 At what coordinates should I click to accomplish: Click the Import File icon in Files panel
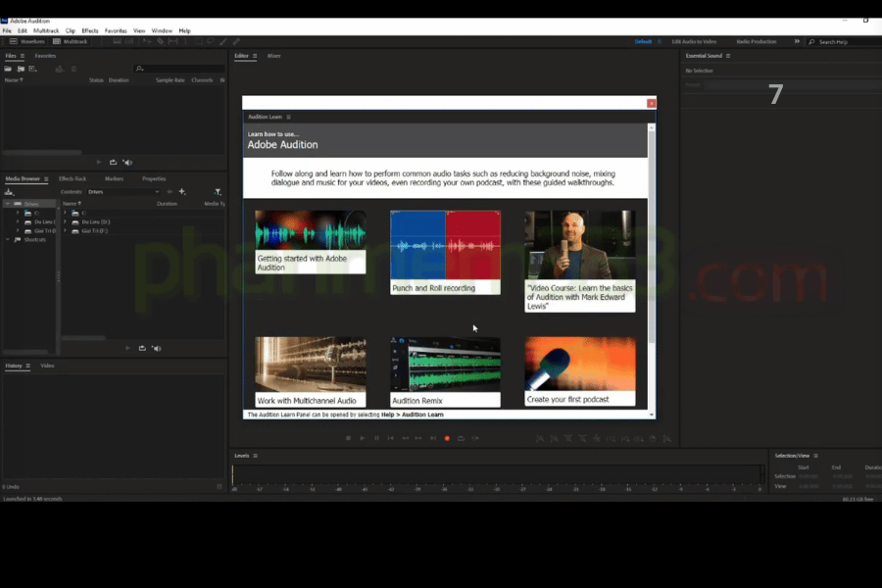[20, 69]
